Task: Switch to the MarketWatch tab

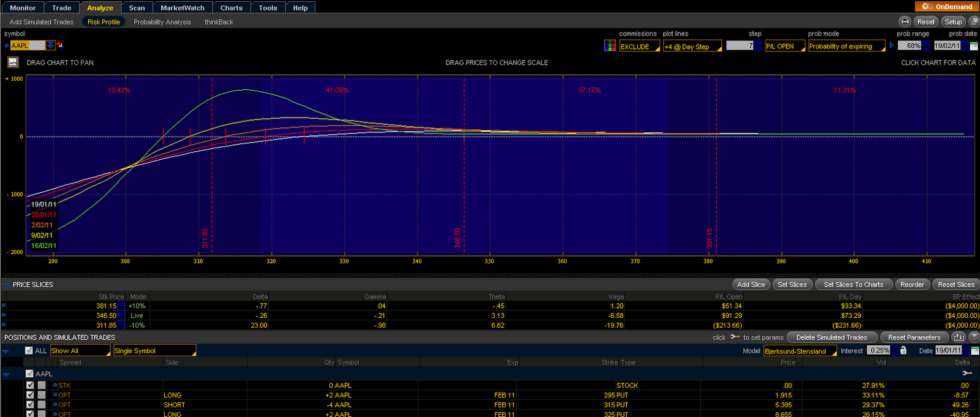Action: (183, 8)
